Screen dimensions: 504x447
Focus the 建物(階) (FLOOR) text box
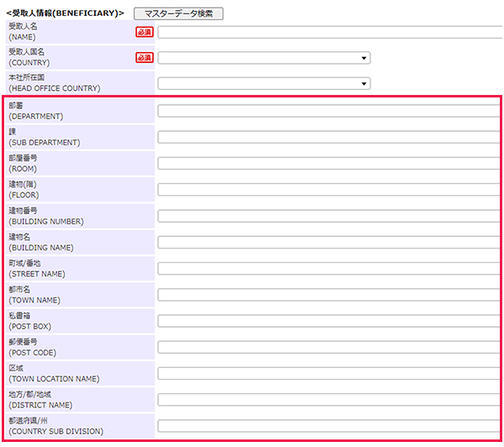[x=328, y=189]
